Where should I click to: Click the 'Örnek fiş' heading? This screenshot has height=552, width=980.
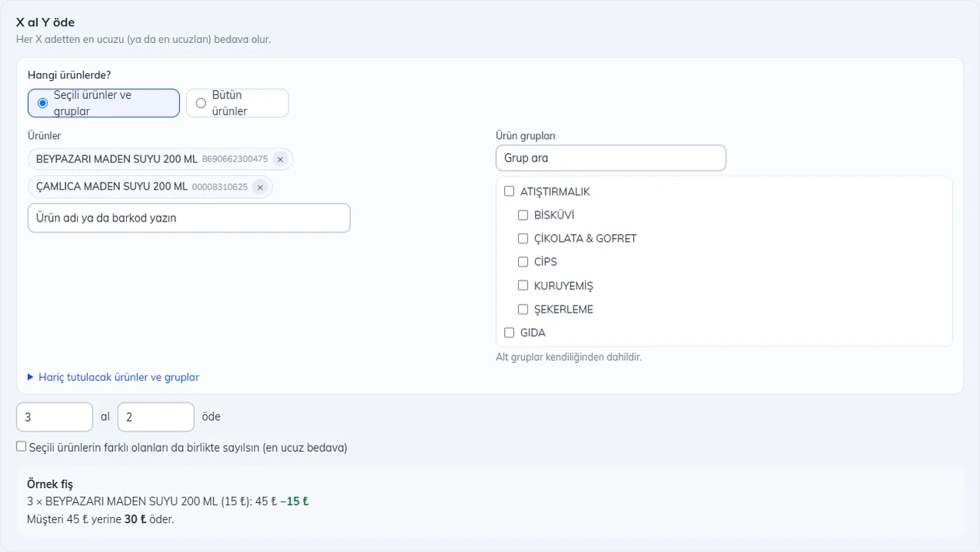point(50,484)
